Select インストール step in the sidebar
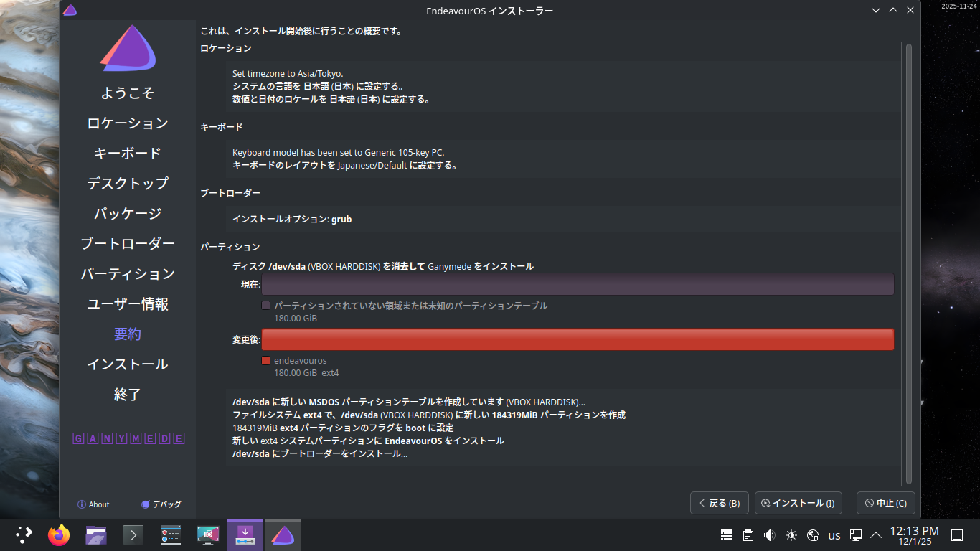980x551 pixels. coord(128,364)
